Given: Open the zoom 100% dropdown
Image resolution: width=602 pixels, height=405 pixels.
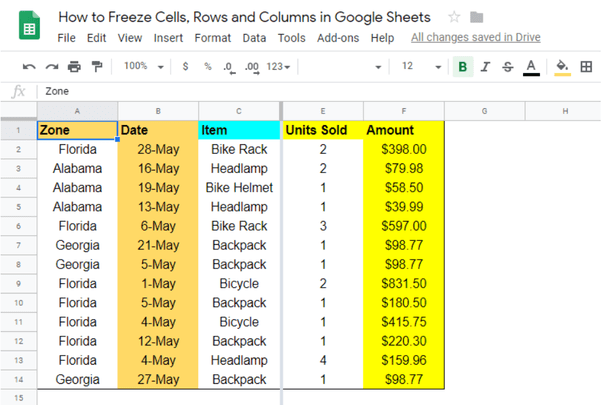Looking at the screenshot, I should pos(144,66).
